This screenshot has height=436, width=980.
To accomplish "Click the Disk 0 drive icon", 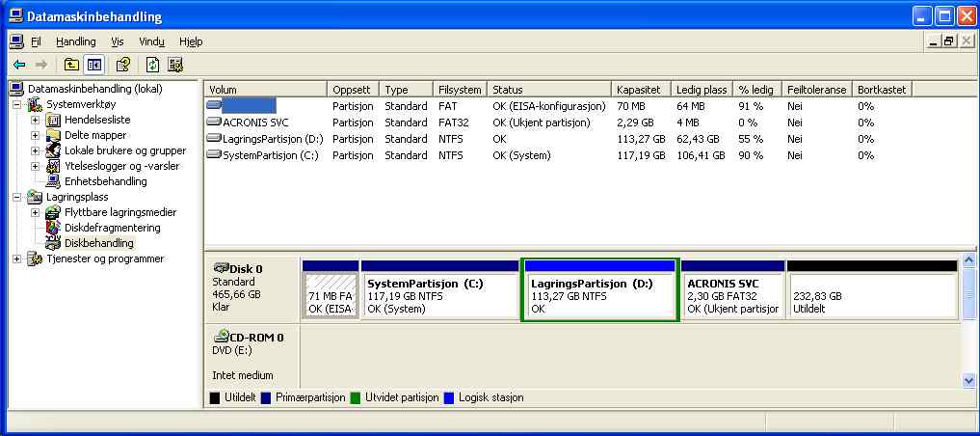I will [222, 268].
